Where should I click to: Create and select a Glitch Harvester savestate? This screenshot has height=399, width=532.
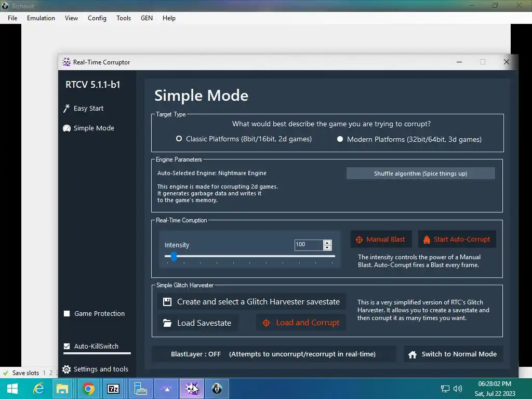point(251,302)
